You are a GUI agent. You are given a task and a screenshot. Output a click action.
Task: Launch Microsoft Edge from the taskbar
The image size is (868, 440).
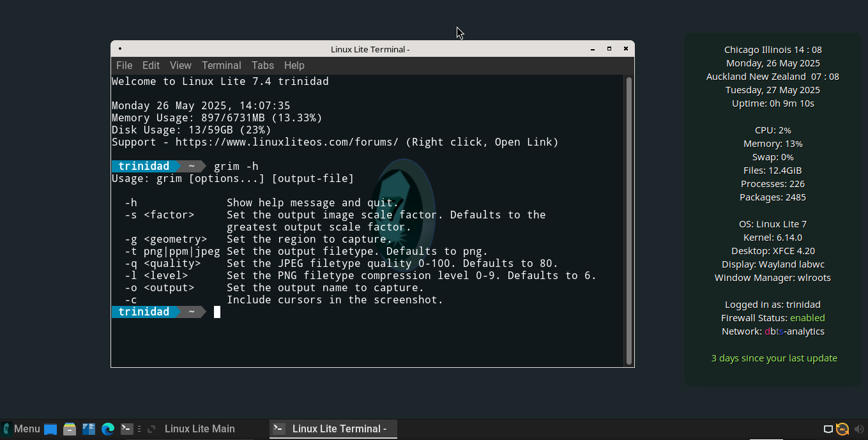(x=108, y=429)
